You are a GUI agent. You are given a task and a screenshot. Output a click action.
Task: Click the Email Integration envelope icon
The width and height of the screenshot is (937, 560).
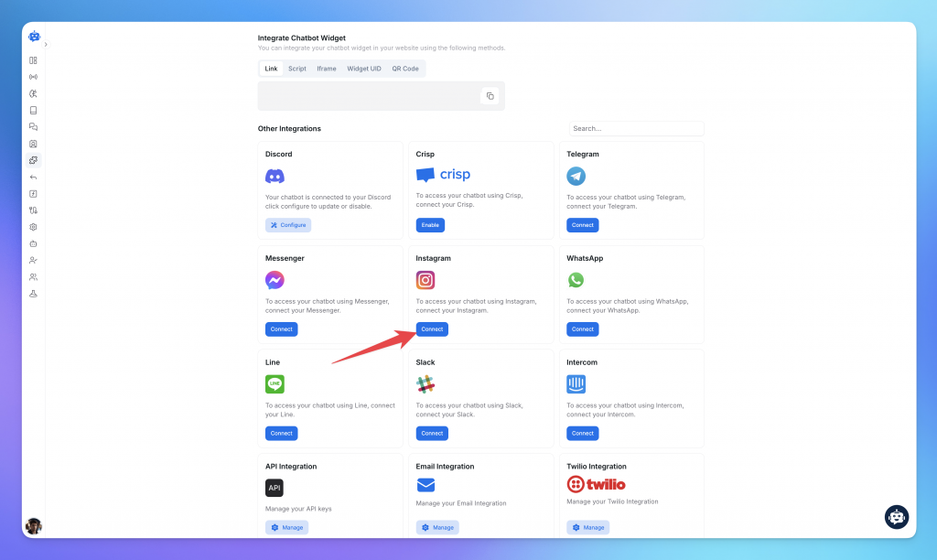click(x=425, y=485)
